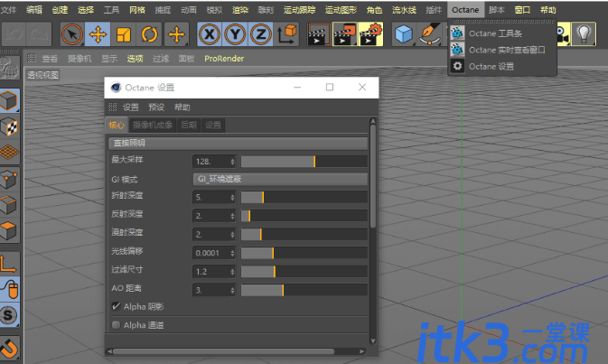The width and height of the screenshot is (608, 364).
Task: Toggle Alpha 阴影 checkbox
Action: pos(116,306)
